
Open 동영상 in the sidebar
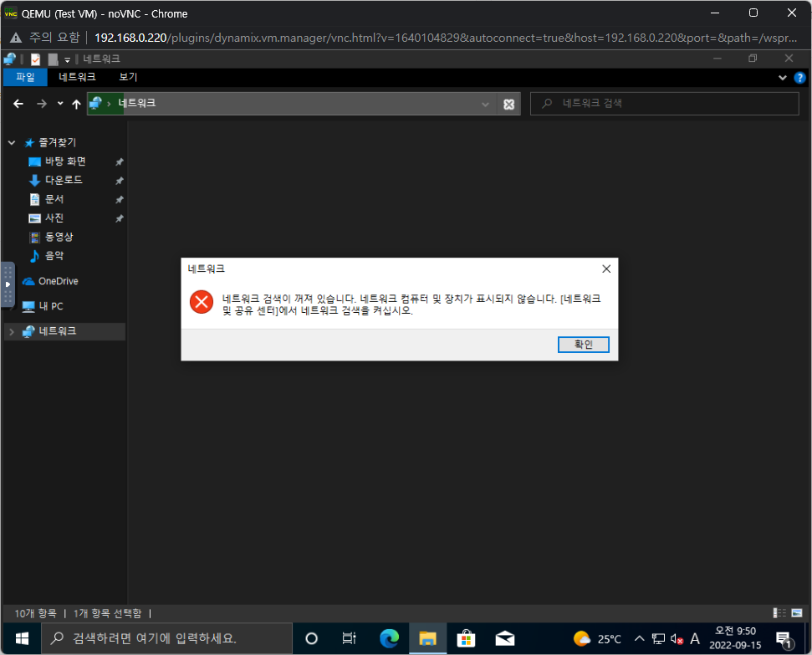59,237
